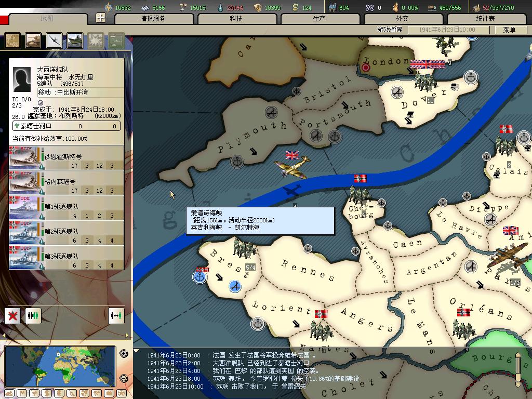
Task: Switch to political map mode (flag icon)
Action: click(x=22, y=394)
